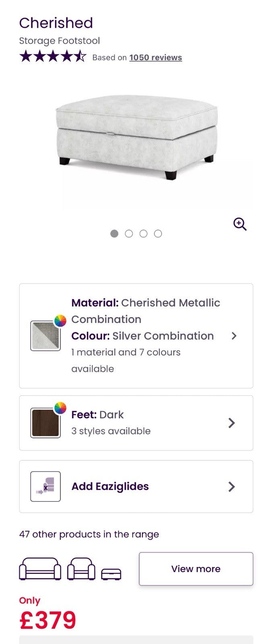
Task: Expand the Feet styles chevron
Action: (x=232, y=423)
